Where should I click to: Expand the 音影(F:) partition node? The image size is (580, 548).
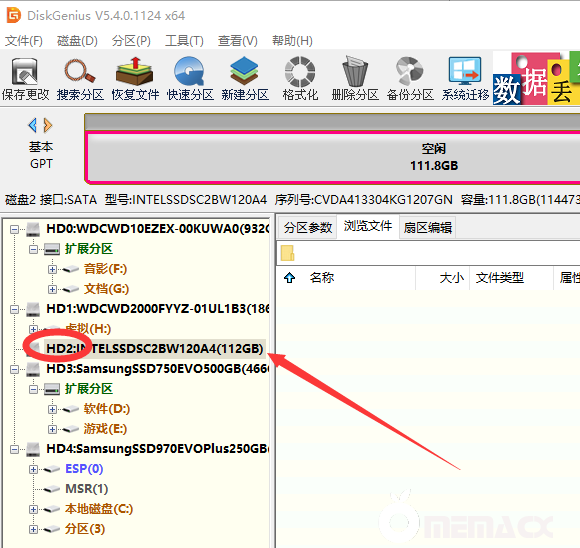[x=52, y=269]
